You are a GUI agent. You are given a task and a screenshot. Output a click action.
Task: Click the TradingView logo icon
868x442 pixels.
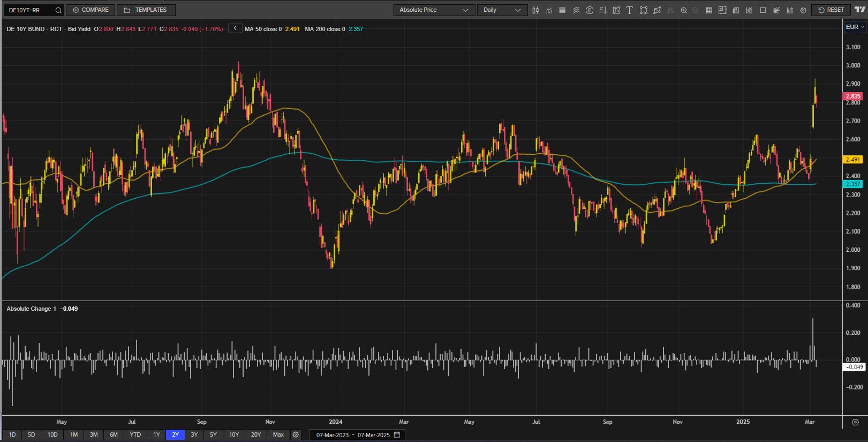(860, 10)
